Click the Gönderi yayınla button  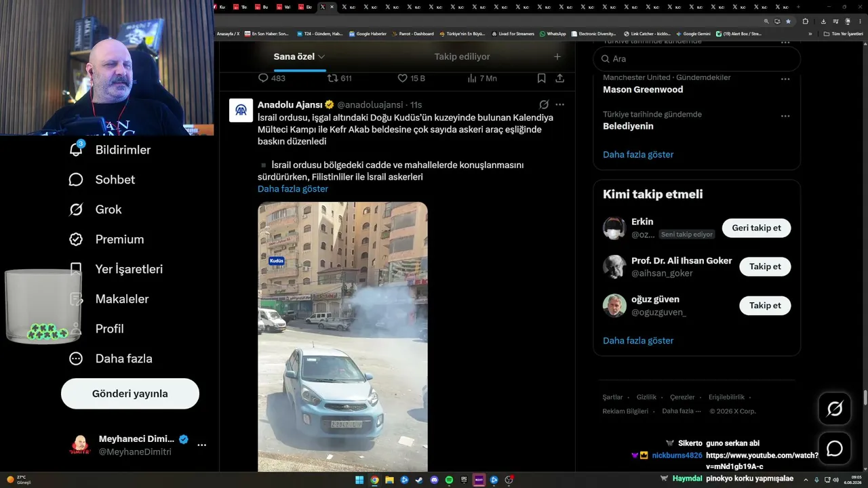coord(130,394)
